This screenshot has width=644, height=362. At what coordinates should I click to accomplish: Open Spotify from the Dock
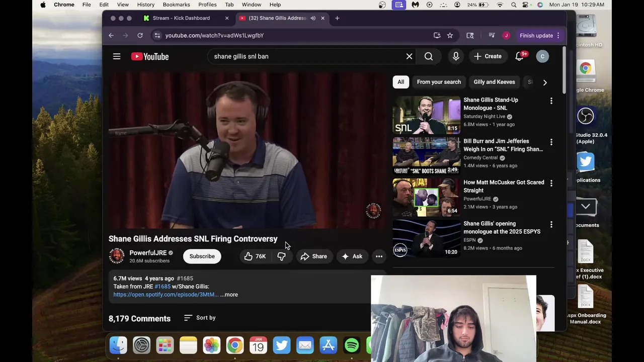point(352,345)
